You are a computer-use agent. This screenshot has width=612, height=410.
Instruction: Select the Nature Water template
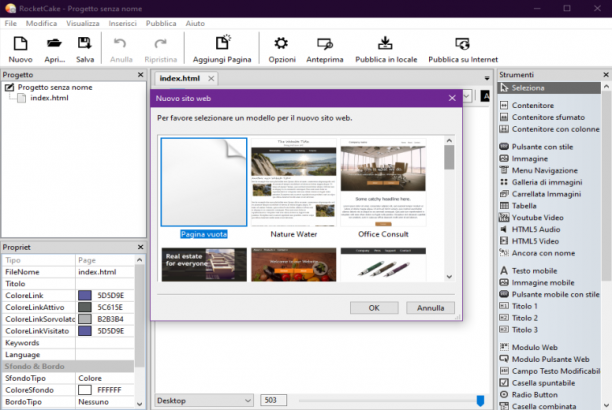[294, 188]
